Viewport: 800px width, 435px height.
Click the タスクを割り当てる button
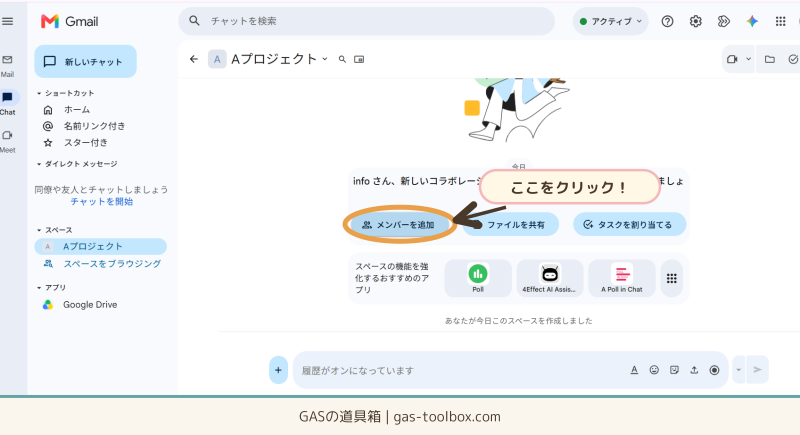[x=630, y=225]
